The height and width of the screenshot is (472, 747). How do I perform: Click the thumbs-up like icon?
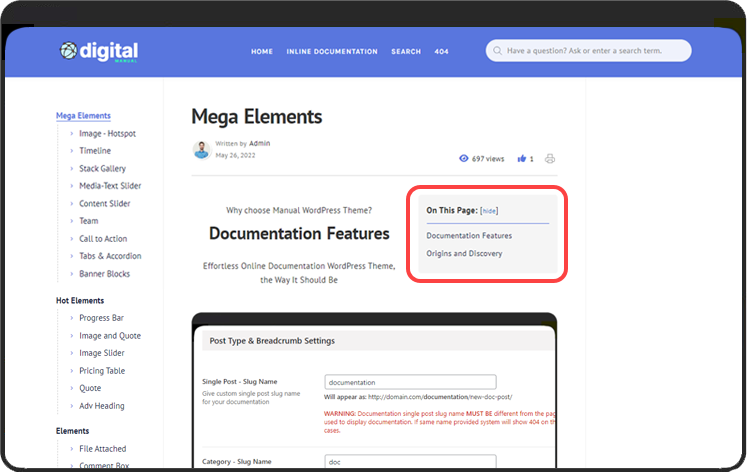pos(522,159)
